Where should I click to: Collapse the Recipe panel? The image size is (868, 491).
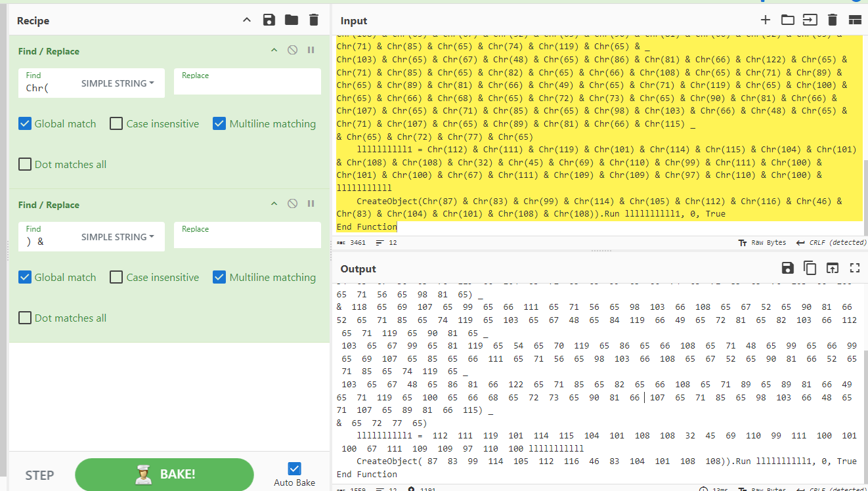pyautogui.click(x=247, y=20)
